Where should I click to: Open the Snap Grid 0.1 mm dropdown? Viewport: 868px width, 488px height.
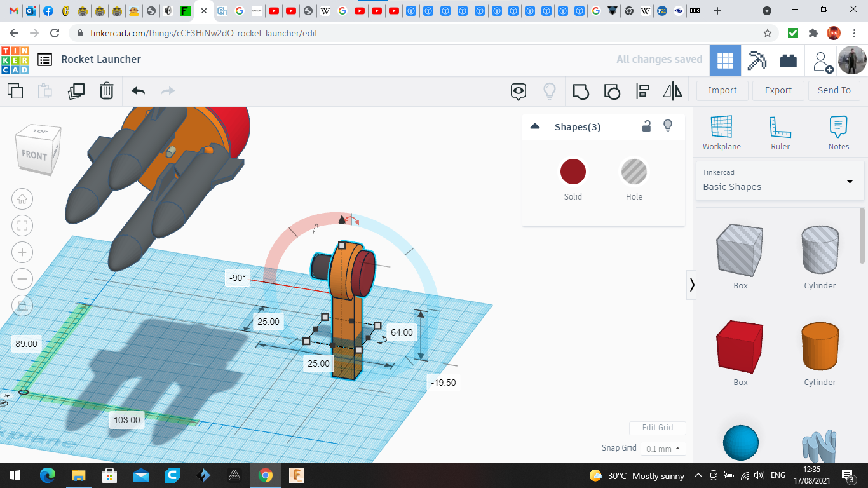(x=663, y=449)
